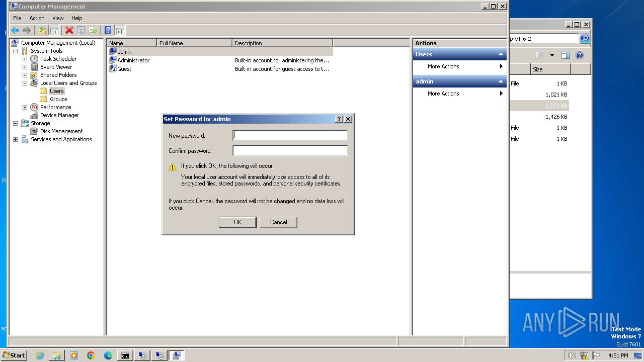The width and height of the screenshot is (644, 362).
Task: Click the preview pane icon in Explorer window
Action: pyautogui.click(x=566, y=55)
